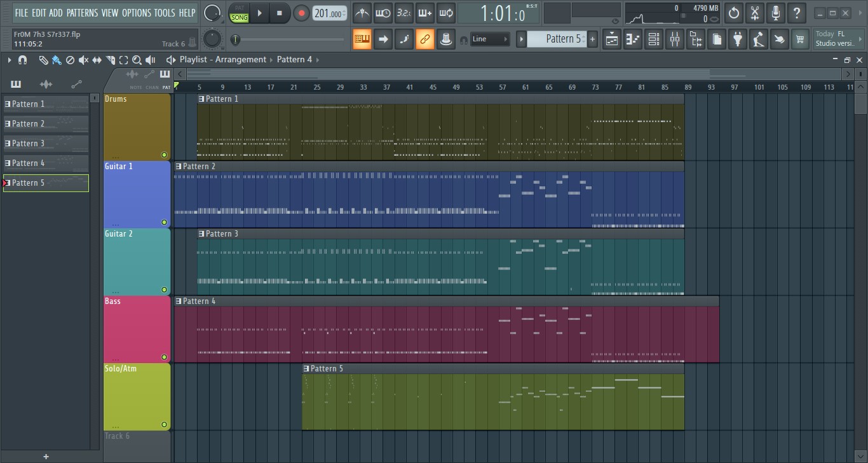Start playback with the play button
This screenshot has width=868, height=463.
point(259,13)
